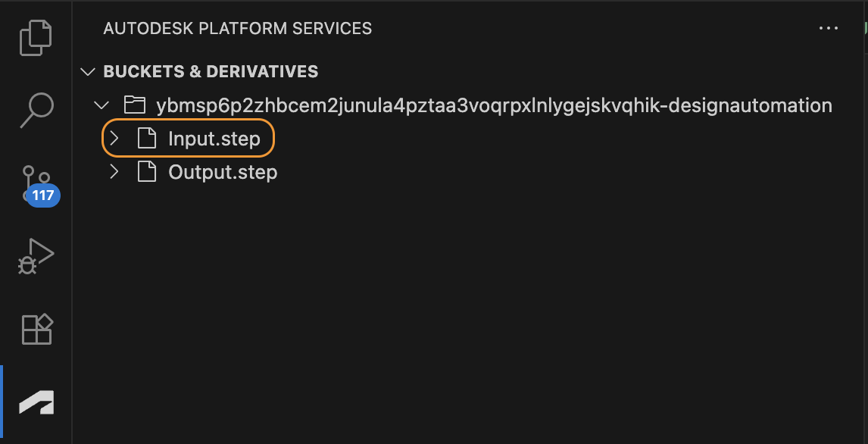Click the file icon beside Input.step
This screenshot has height=444, width=868.
(146, 139)
